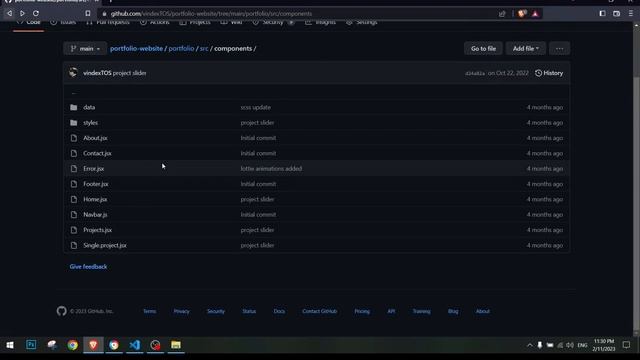The width and height of the screenshot is (640, 360).
Task: Switch to Actions tab
Action: click(155, 22)
